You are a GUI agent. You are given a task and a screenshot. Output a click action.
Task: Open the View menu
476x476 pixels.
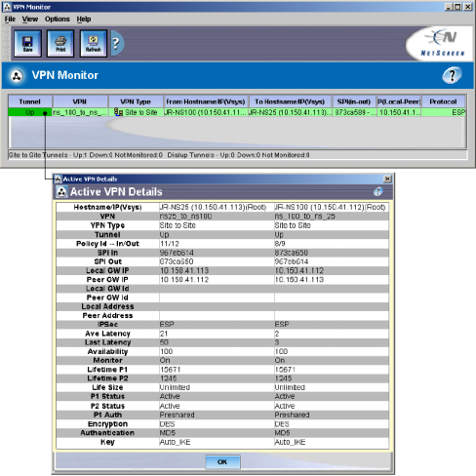point(30,20)
